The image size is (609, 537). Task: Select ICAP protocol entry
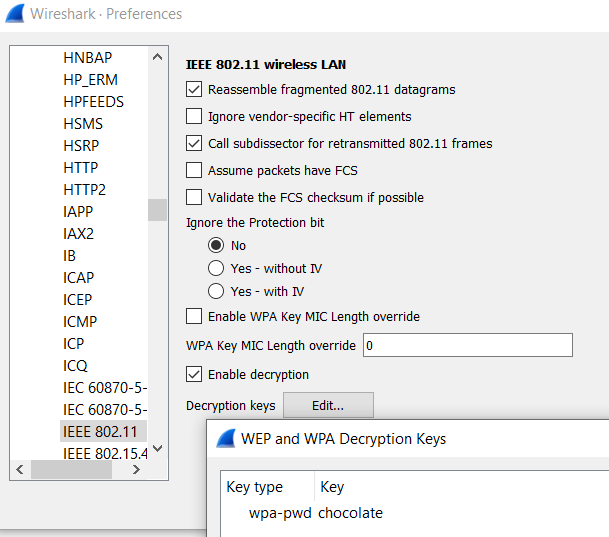coord(78,278)
